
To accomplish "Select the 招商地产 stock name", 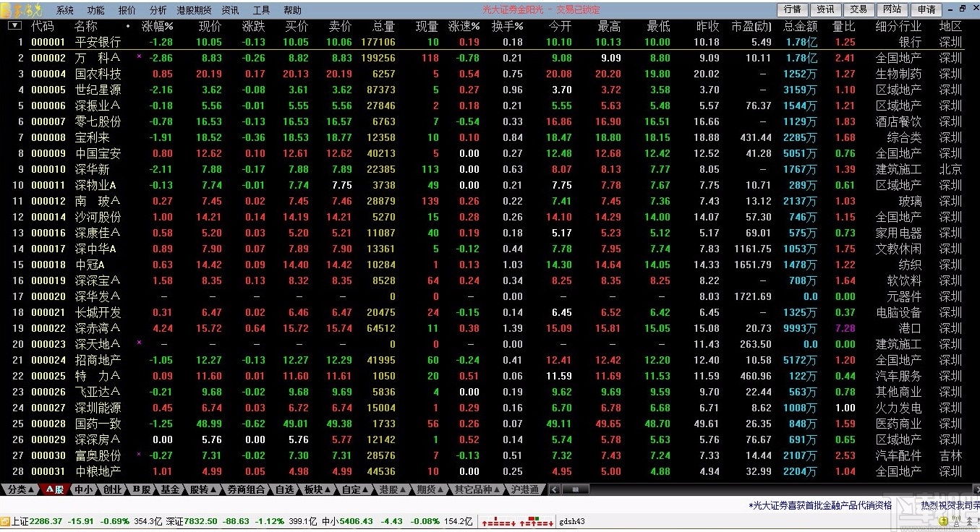I will point(98,360).
